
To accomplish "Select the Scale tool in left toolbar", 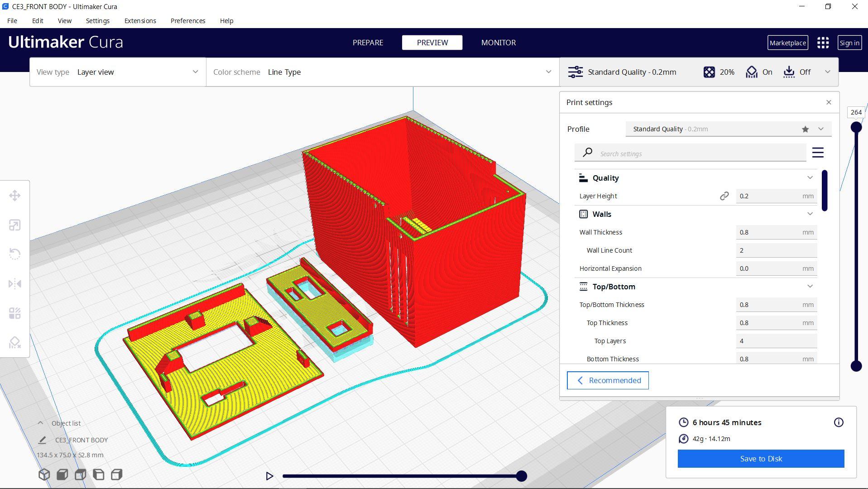I will click(x=15, y=225).
